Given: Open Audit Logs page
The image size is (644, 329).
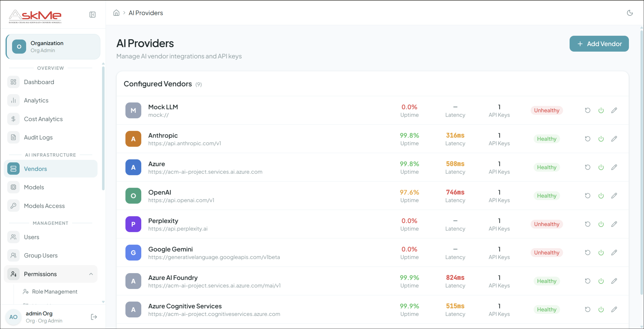Looking at the screenshot, I should click(51, 137).
